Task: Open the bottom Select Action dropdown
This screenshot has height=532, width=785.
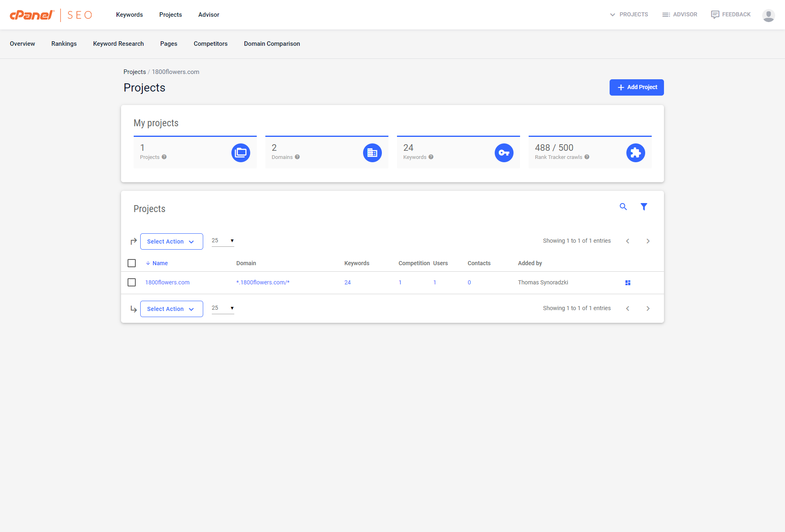Action: [x=171, y=309]
